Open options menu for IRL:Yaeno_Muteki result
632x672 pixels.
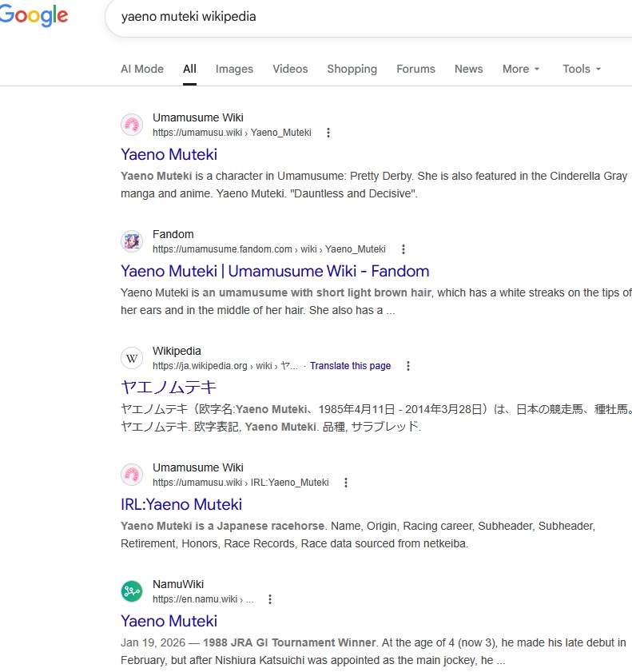point(346,483)
